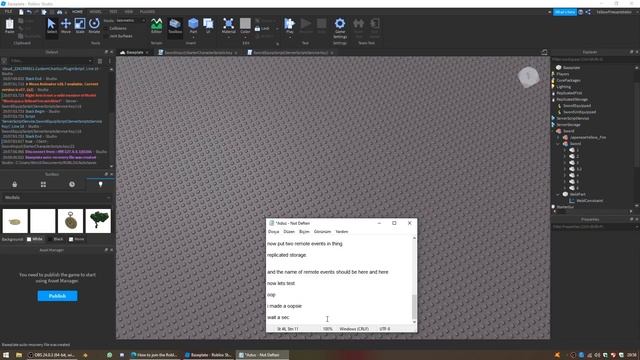Select the pocket watch model thumbnail
The image size is (640, 360).
point(70,221)
